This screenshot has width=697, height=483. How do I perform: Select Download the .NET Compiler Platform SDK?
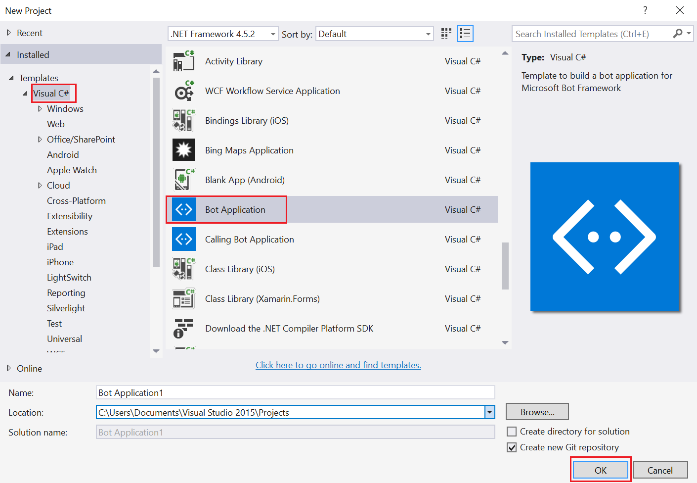(x=289, y=328)
